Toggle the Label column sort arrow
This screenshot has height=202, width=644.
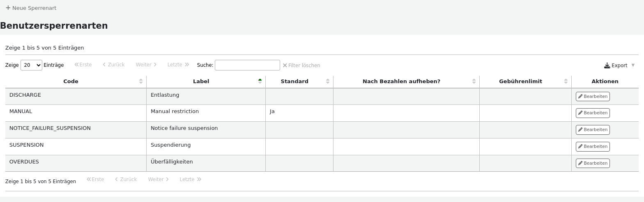click(x=260, y=81)
